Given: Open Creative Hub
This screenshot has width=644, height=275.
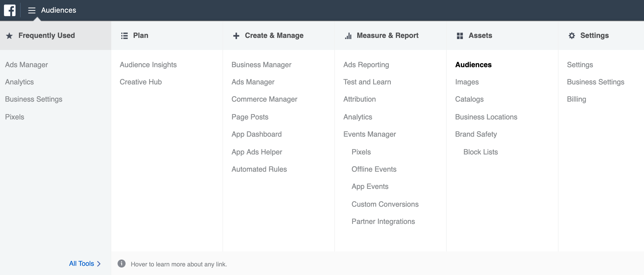Looking at the screenshot, I should point(141,82).
